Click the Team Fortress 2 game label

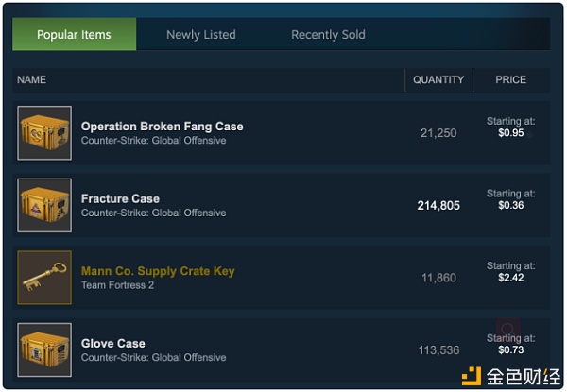[117, 285]
